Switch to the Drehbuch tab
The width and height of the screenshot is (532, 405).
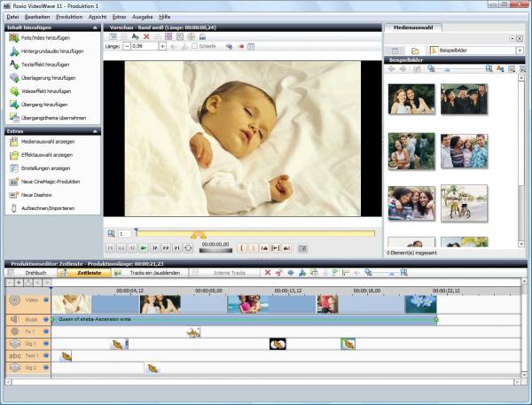coord(35,273)
